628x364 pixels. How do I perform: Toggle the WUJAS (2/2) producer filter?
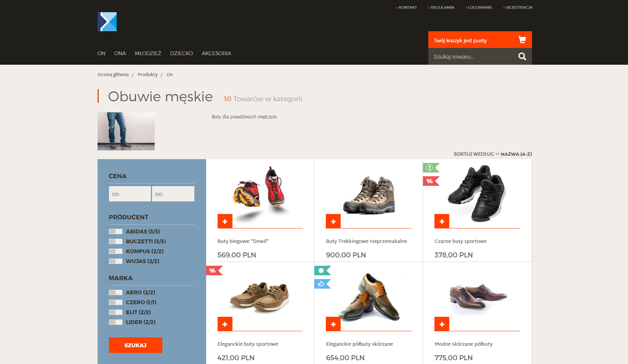[115, 261]
